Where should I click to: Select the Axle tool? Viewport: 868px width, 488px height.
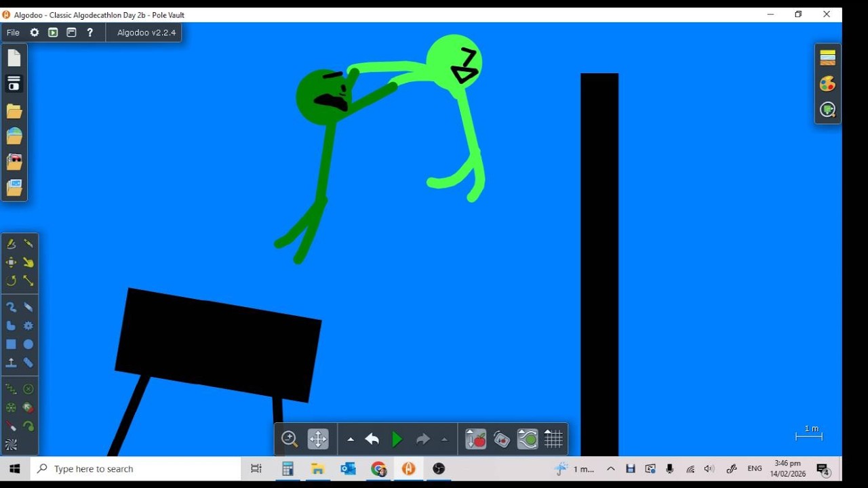click(x=11, y=408)
